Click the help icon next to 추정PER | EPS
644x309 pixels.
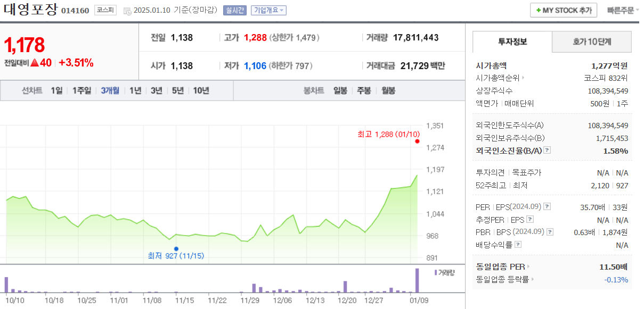529,219
